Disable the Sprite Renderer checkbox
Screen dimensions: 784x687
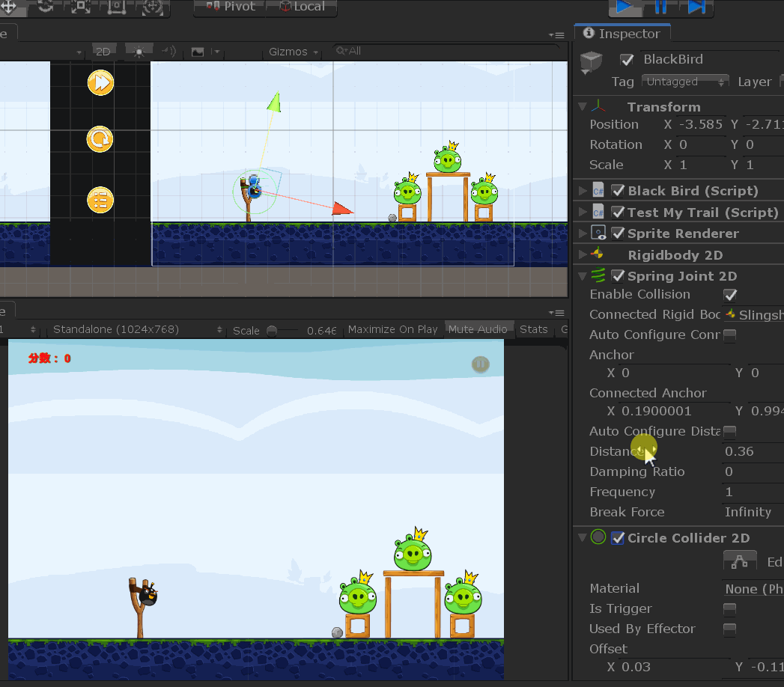point(618,233)
